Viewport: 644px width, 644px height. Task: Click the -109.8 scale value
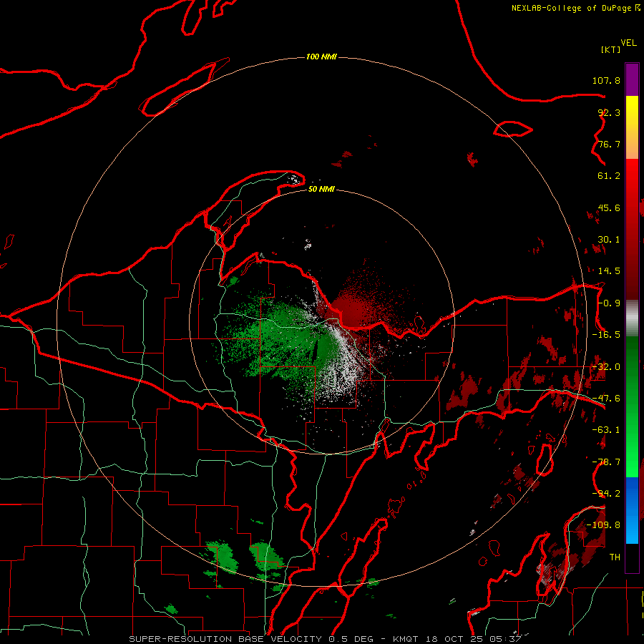(603, 525)
